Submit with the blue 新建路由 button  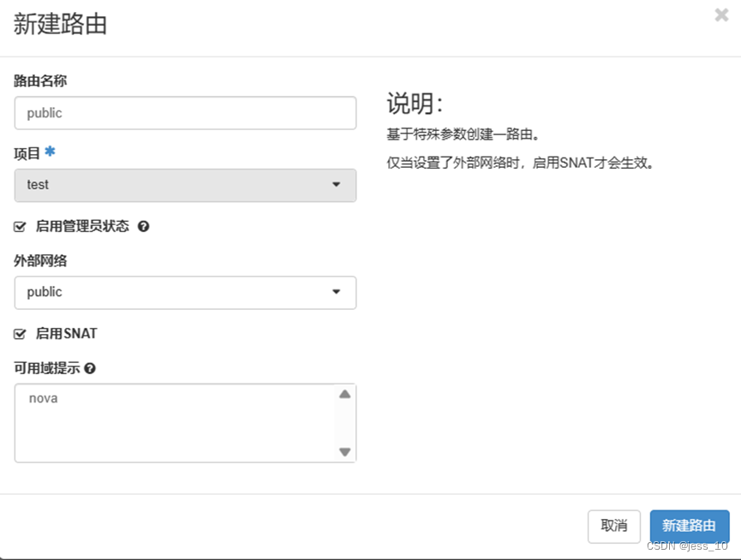pos(690,527)
